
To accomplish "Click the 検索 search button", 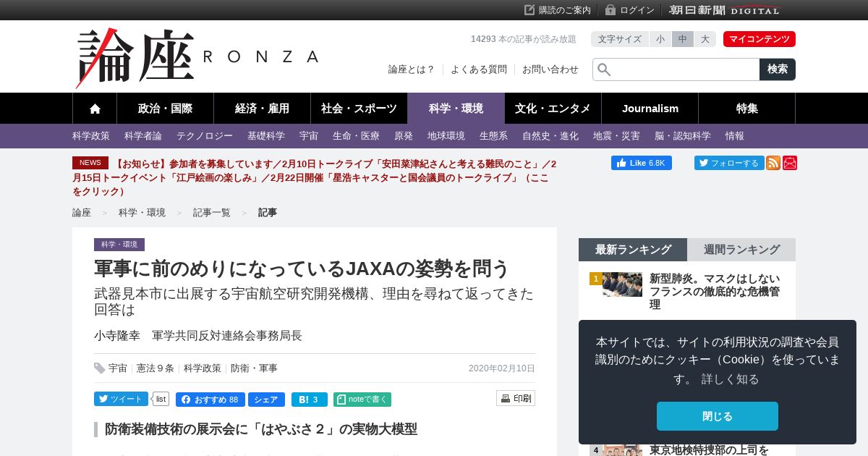I will coord(778,69).
